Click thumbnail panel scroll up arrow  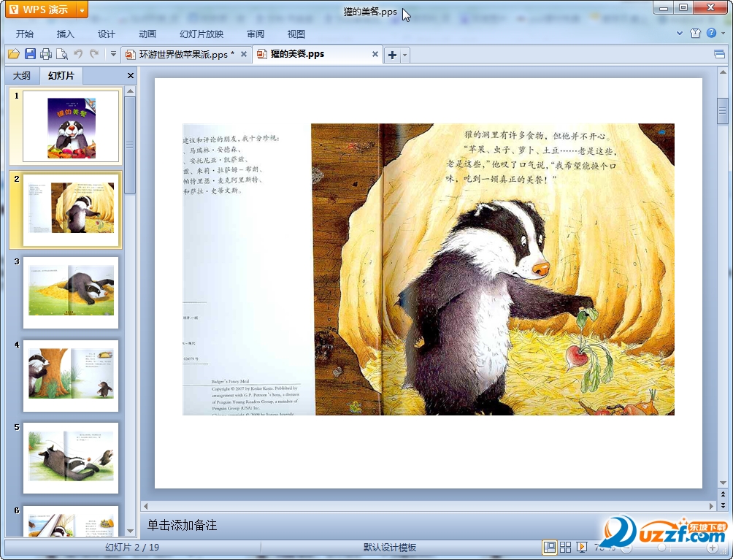[x=131, y=91]
